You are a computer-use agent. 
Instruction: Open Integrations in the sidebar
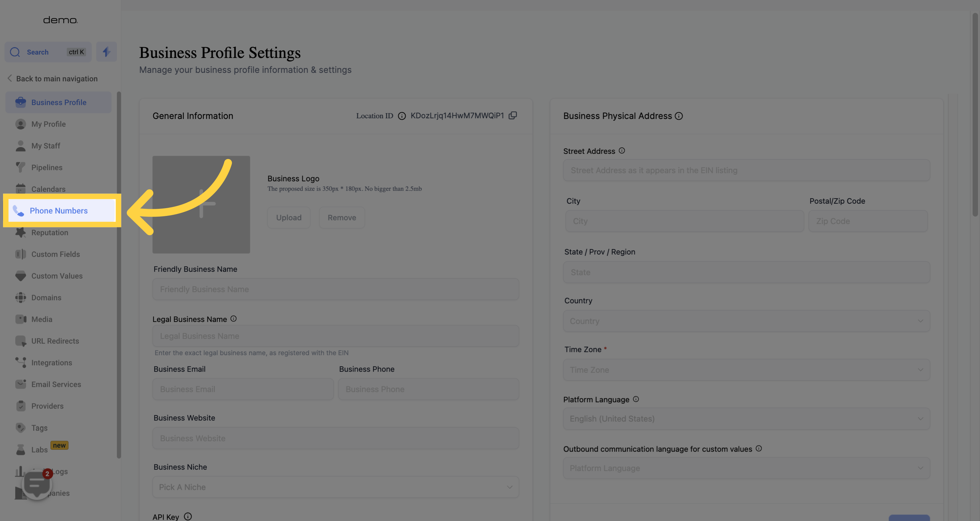click(x=52, y=362)
